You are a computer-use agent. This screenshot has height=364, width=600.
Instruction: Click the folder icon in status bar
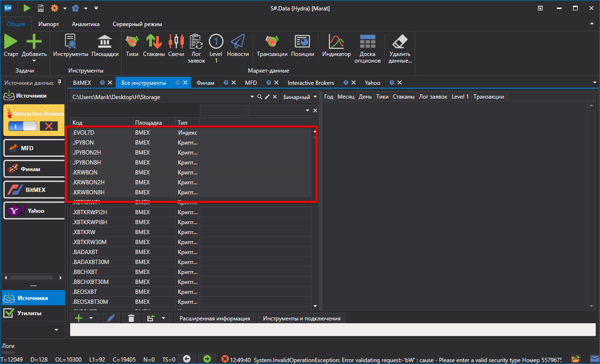tap(576, 359)
